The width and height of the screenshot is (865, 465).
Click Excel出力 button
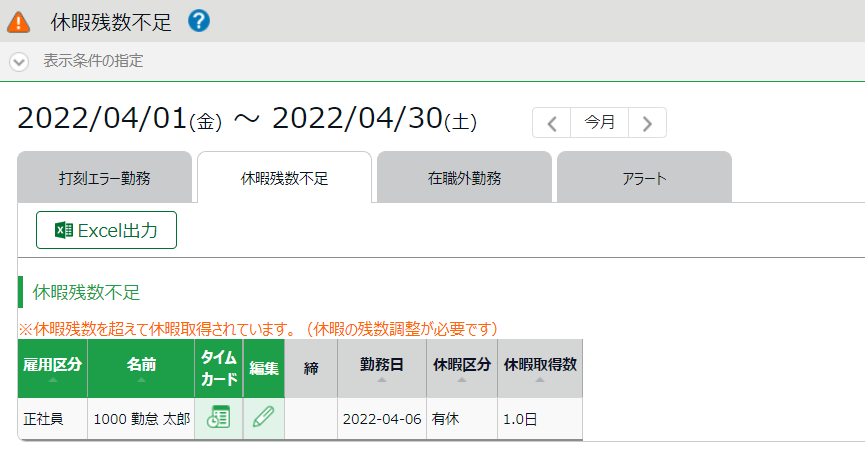106,230
